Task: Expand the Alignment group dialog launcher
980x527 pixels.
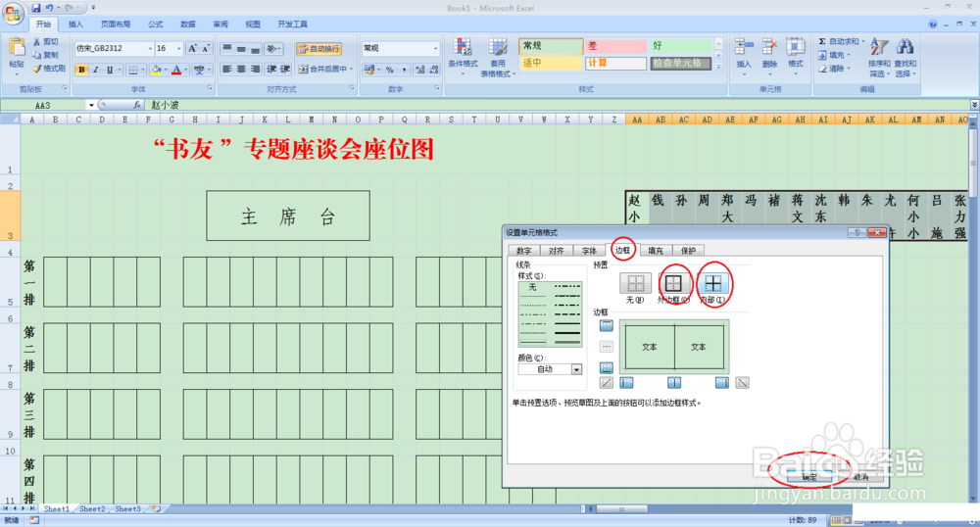Action: pyautogui.click(x=352, y=89)
